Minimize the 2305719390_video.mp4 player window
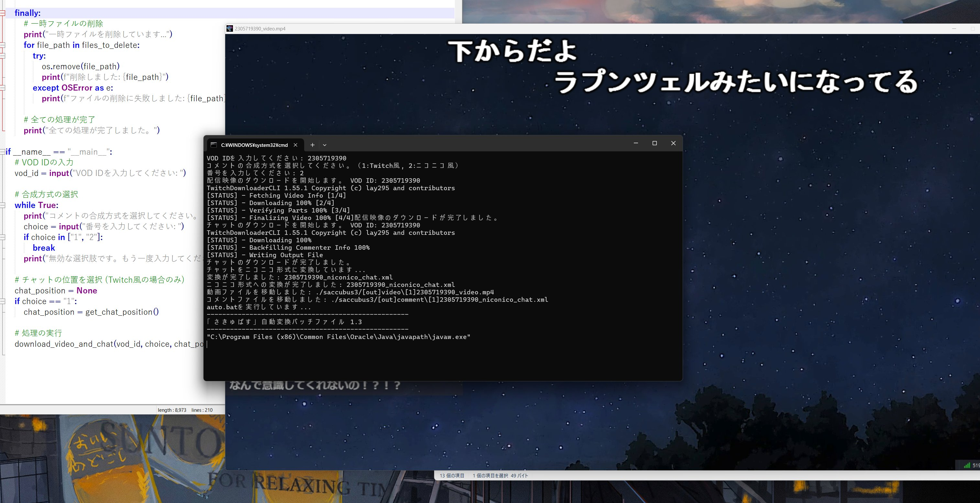The image size is (980, 503). 954,28
